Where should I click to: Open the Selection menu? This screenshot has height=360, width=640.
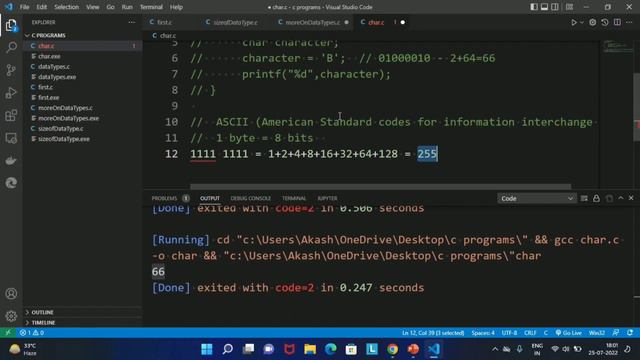point(67,7)
